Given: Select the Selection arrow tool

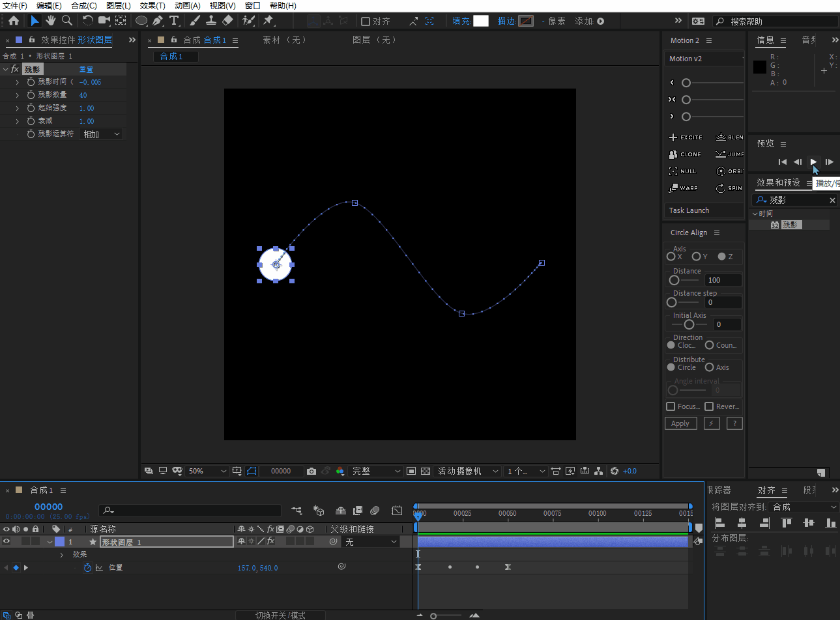Looking at the screenshot, I should [35, 21].
